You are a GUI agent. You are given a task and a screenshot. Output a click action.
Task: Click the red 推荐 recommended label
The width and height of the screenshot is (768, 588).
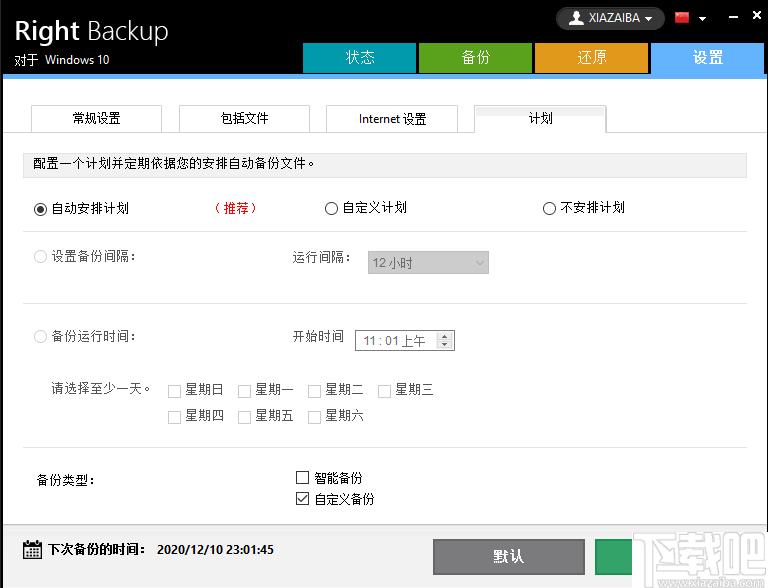coord(236,208)
